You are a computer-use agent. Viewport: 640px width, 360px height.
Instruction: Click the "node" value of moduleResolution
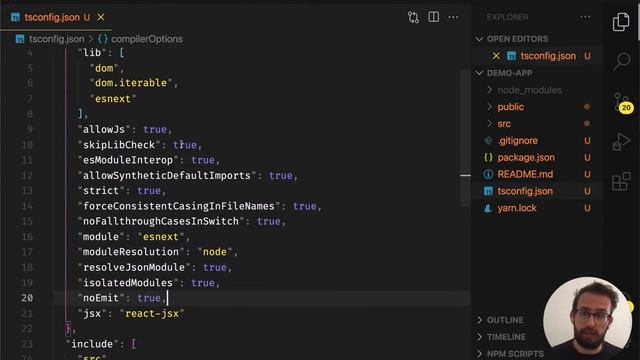click(x=215, y=252)
